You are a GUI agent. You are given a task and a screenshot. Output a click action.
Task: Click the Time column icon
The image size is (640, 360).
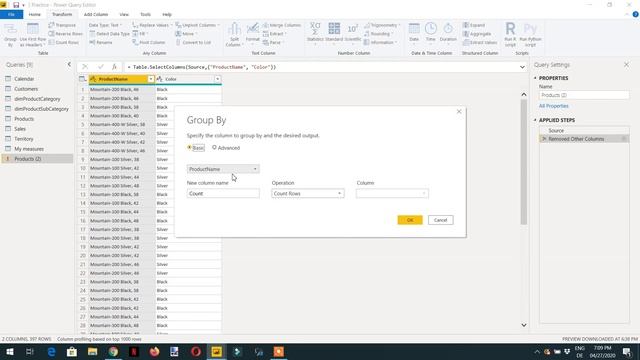click(x=431, y=33)
